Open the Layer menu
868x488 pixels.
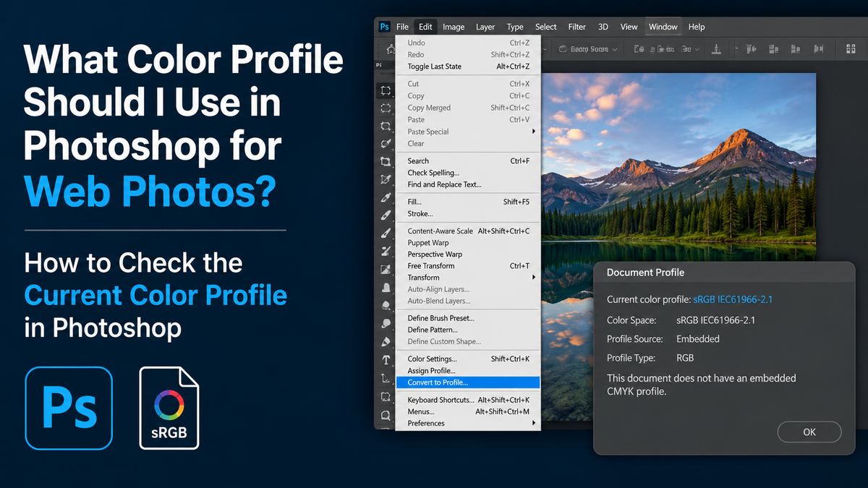tap(485, 27)
